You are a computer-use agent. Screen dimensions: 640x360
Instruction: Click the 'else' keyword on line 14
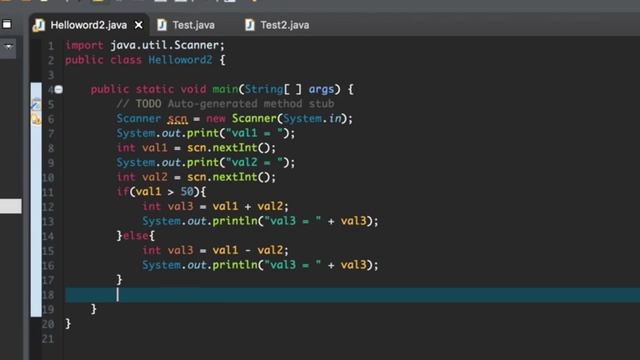point(136,236)
